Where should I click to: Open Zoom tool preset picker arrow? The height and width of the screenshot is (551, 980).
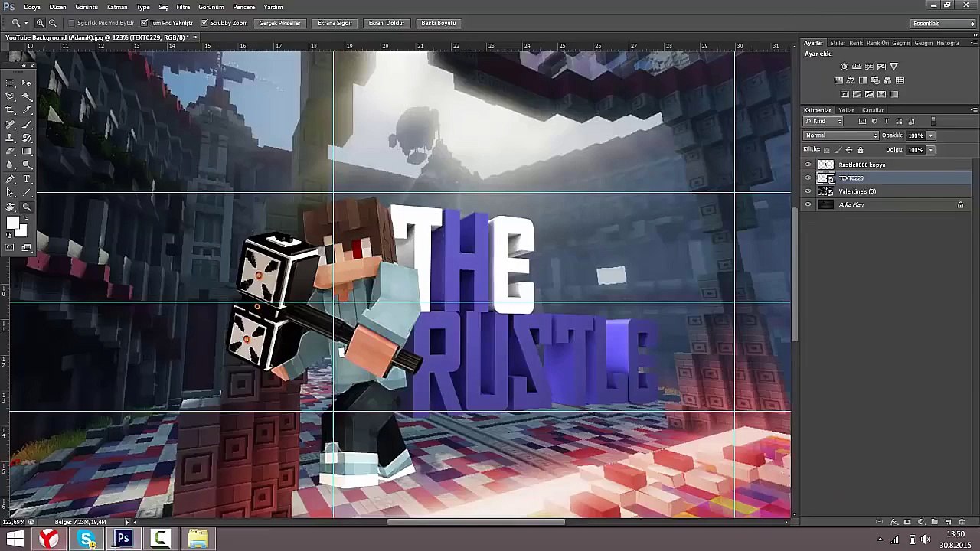coord(26,23)
